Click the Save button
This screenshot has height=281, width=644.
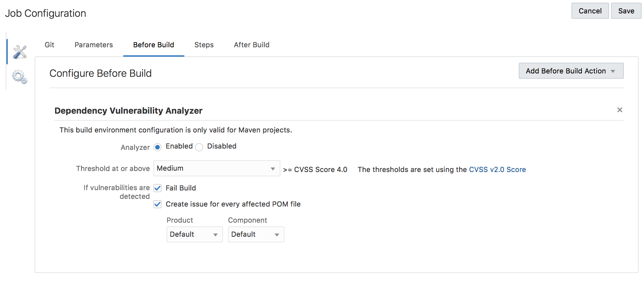626,11
